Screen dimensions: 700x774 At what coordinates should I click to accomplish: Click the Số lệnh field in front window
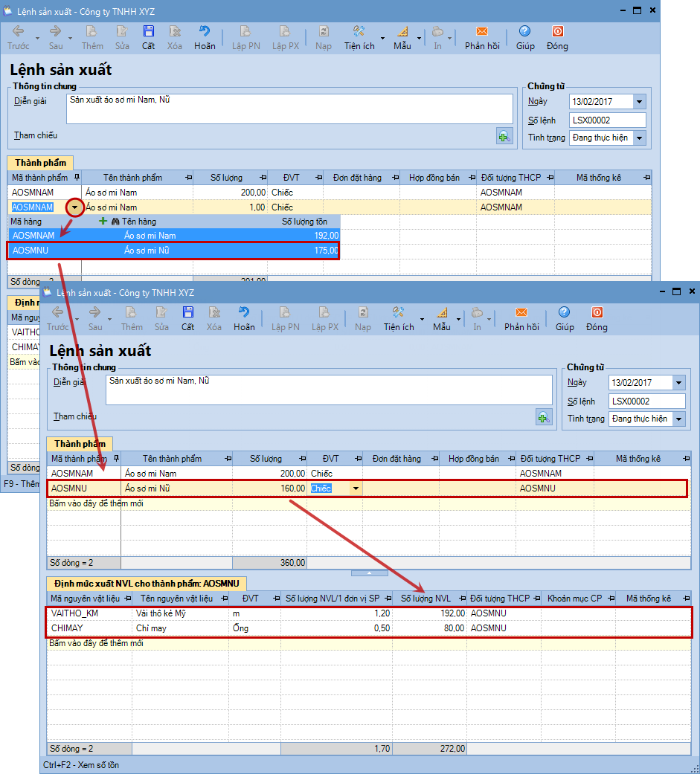646,401
